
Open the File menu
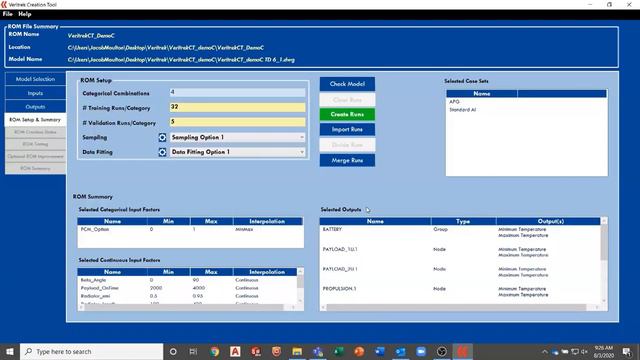point(7,14)
